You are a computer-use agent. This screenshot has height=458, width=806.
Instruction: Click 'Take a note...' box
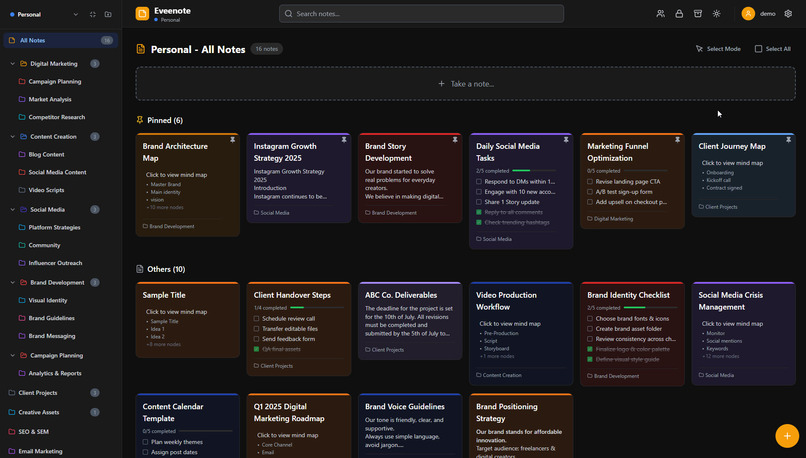pyautogui.click(x=466, y=84)
